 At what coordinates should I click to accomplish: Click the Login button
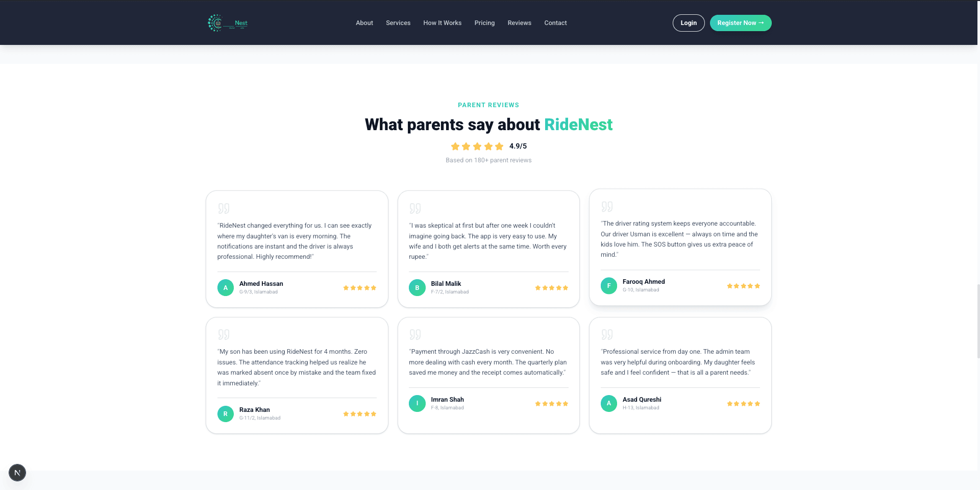(x=689, y=23)
